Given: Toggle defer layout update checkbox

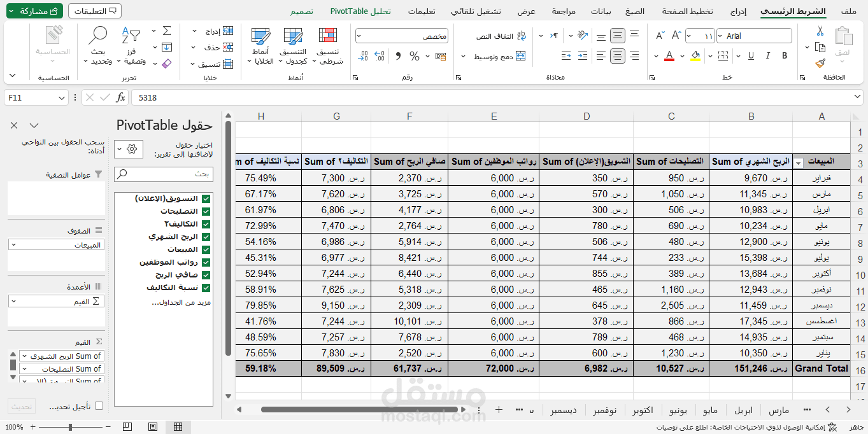Looking at the screenshot, I should click(99, 406).
